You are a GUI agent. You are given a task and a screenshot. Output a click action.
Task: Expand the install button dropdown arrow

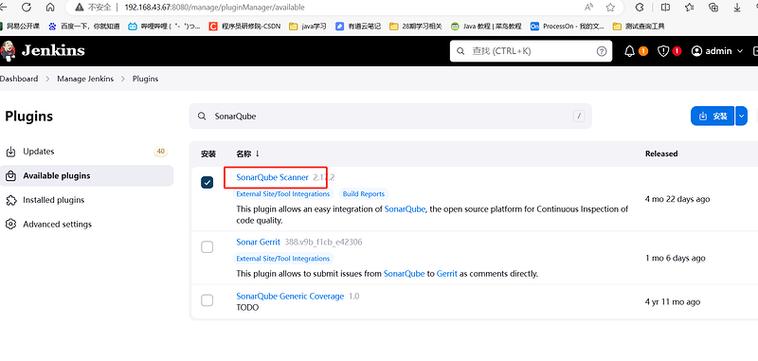click(x=742, y=116)
